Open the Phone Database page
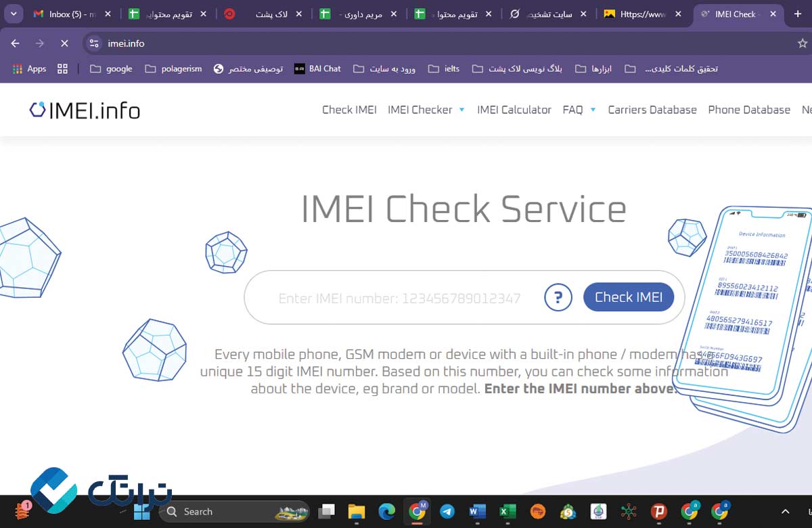The height and width of the screenshot is (528, 812). [749, 110]
